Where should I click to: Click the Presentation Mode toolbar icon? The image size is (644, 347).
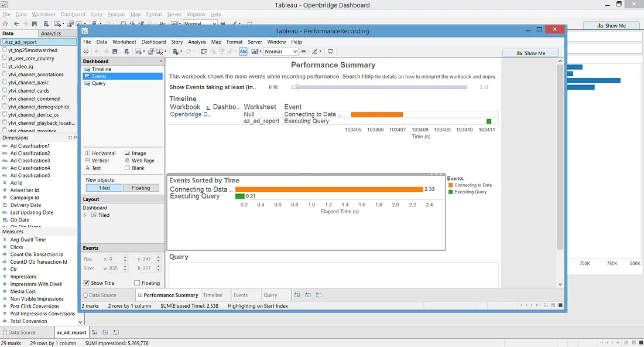pyautogui.click(x=330, y=52)
